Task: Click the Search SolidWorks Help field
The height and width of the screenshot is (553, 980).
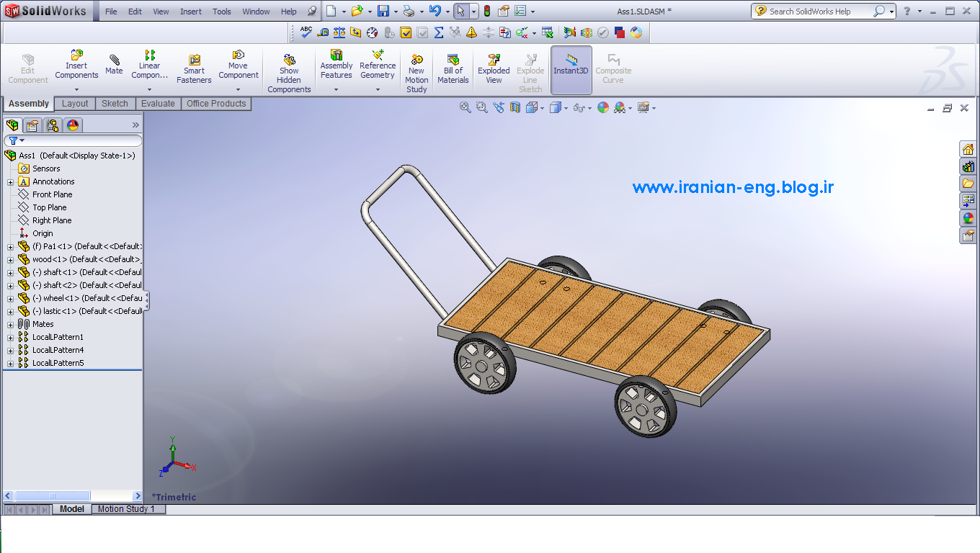Action: [x=818, y=12]
